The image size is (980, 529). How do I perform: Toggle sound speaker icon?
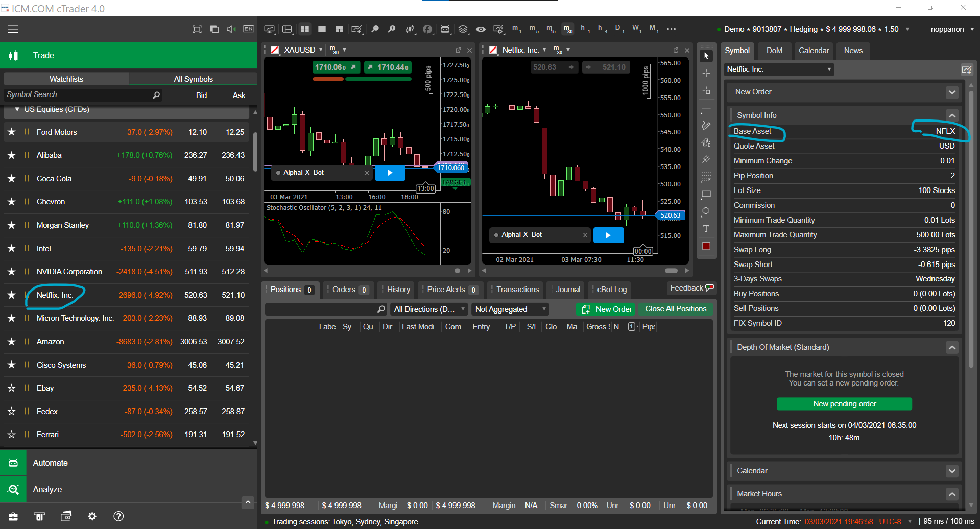(231, 29)
